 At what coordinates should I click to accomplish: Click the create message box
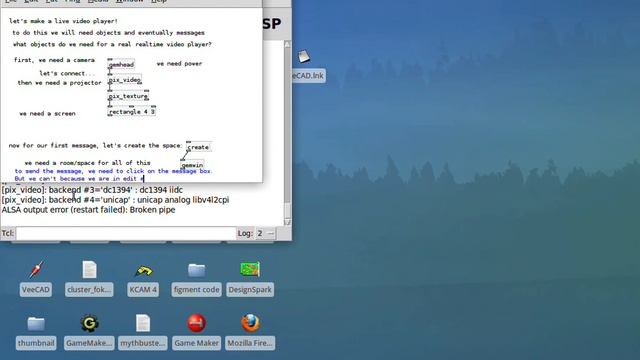click(198, 147)
